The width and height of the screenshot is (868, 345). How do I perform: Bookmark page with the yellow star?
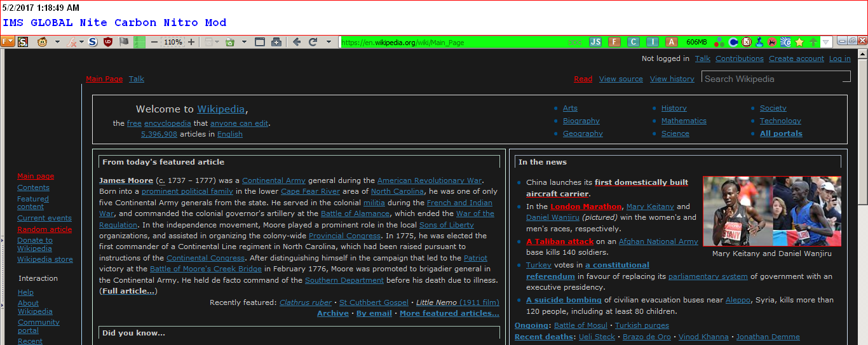799,42
